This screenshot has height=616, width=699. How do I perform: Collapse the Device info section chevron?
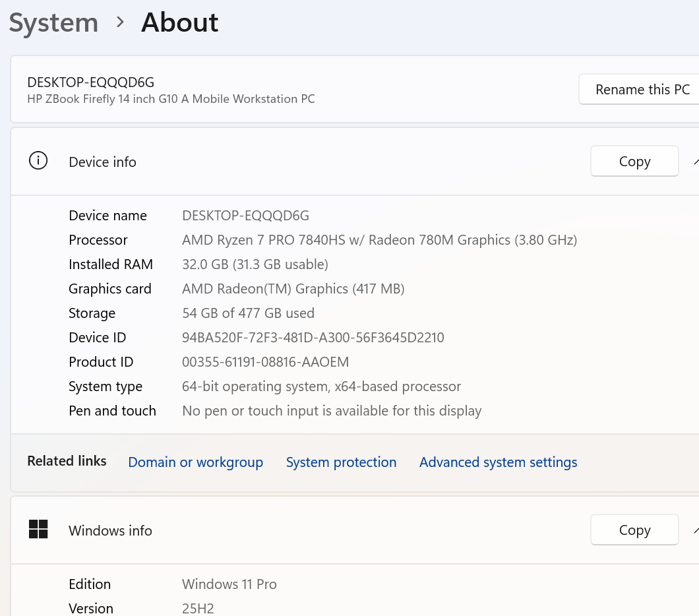tap(696, 162)
